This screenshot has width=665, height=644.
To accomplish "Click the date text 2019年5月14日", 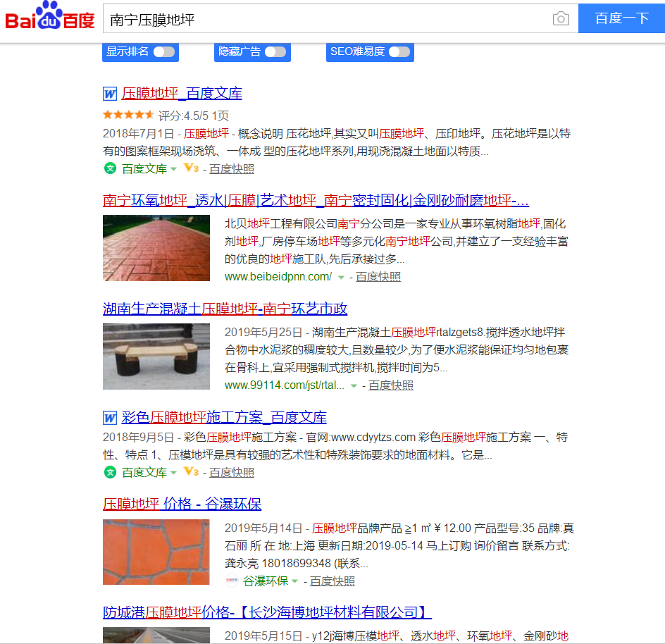I will 263,528.
